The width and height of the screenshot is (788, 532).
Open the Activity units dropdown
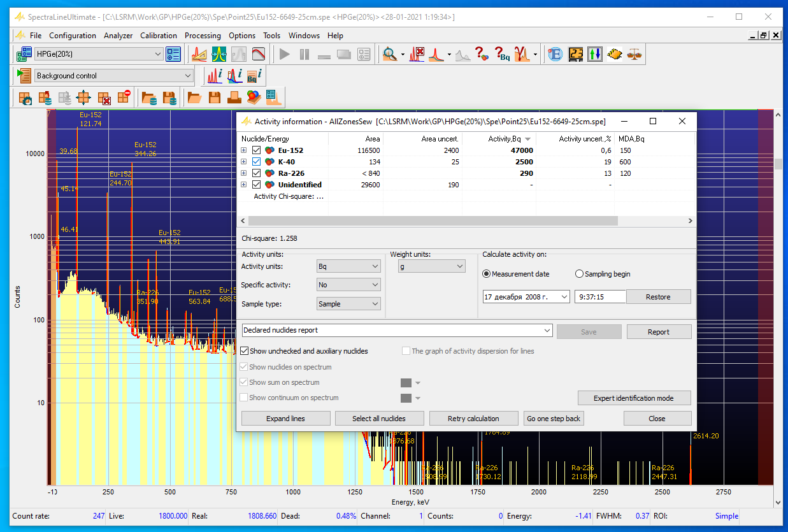[x=348, y=266]
